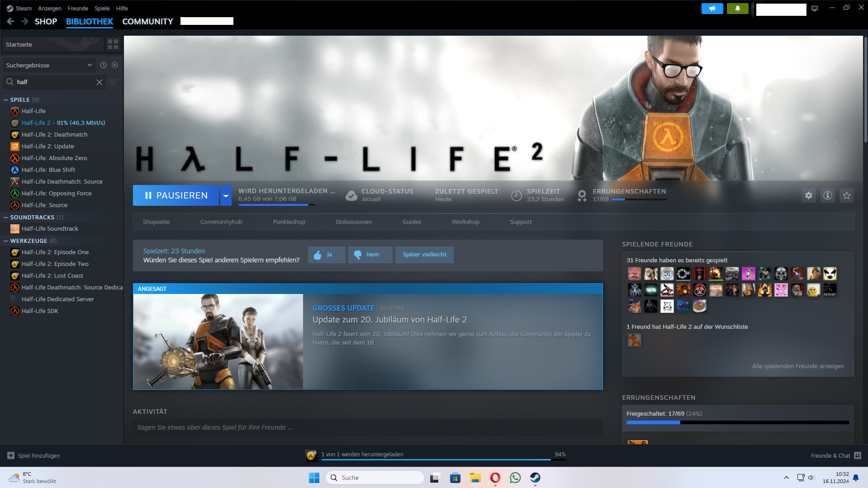The height and width of the screenshot is (488, 868).
Task: Open the Guides link
Action: coord(412,222)
